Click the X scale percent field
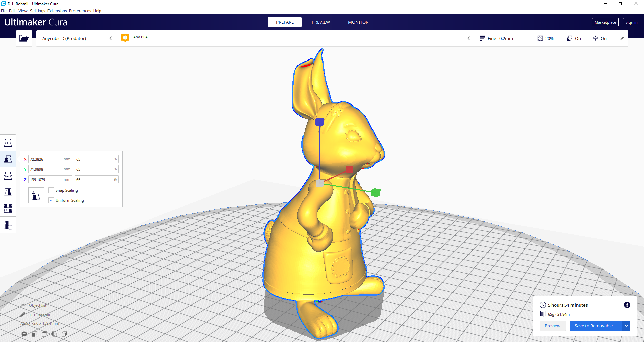 (x=97, y=159)
